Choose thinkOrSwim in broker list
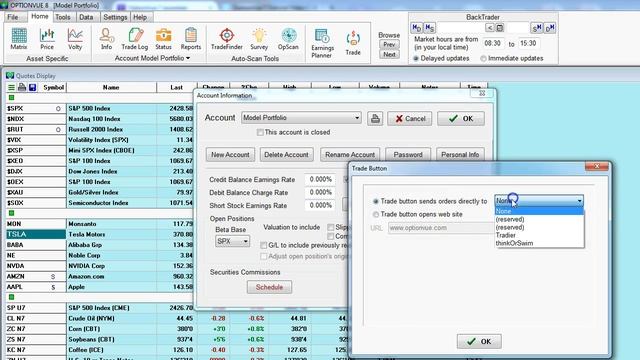 tap(539, 243)
